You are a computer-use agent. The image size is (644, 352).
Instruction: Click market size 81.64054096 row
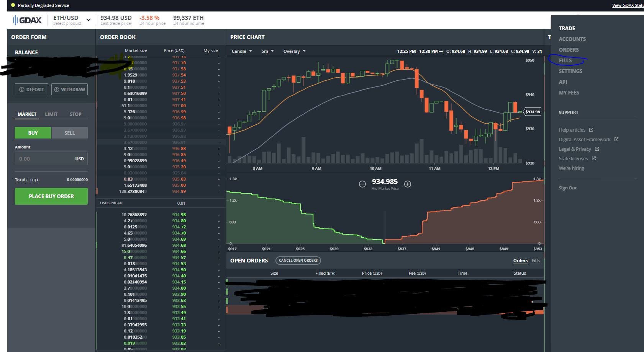coord(161,245)
